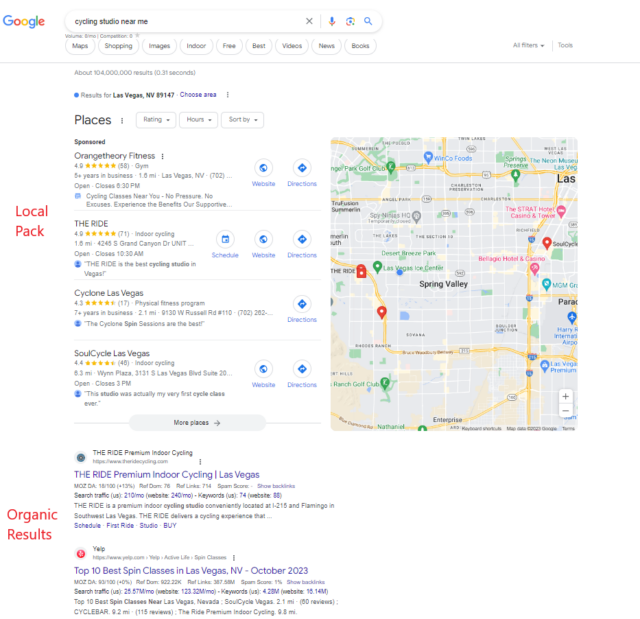The image size is (640, 619).
Task: Apply the Free filter chip
Action: click(229, 46)
